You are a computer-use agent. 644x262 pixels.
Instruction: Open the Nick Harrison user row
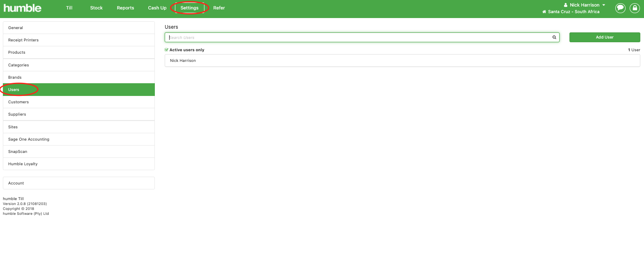(402, 61)
